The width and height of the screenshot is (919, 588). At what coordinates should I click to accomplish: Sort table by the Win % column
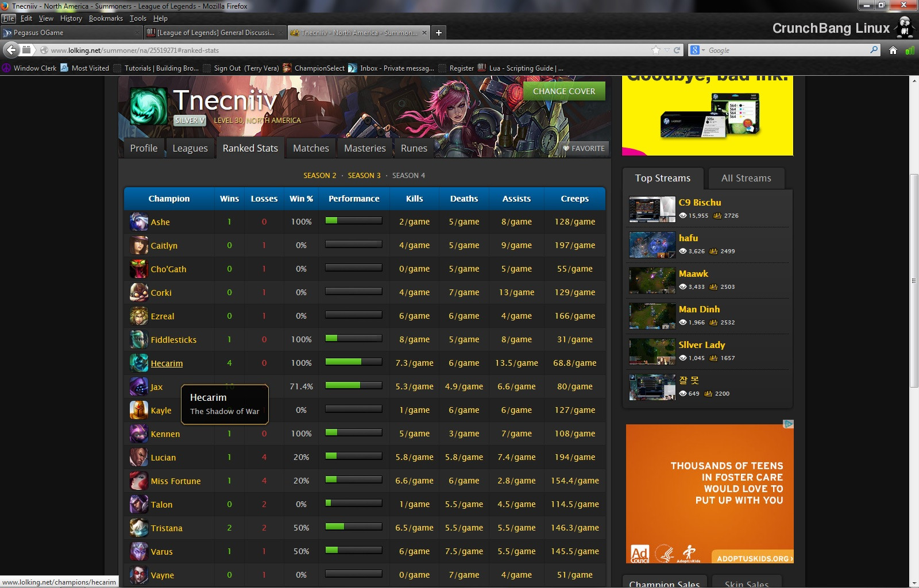pos(301,199)
